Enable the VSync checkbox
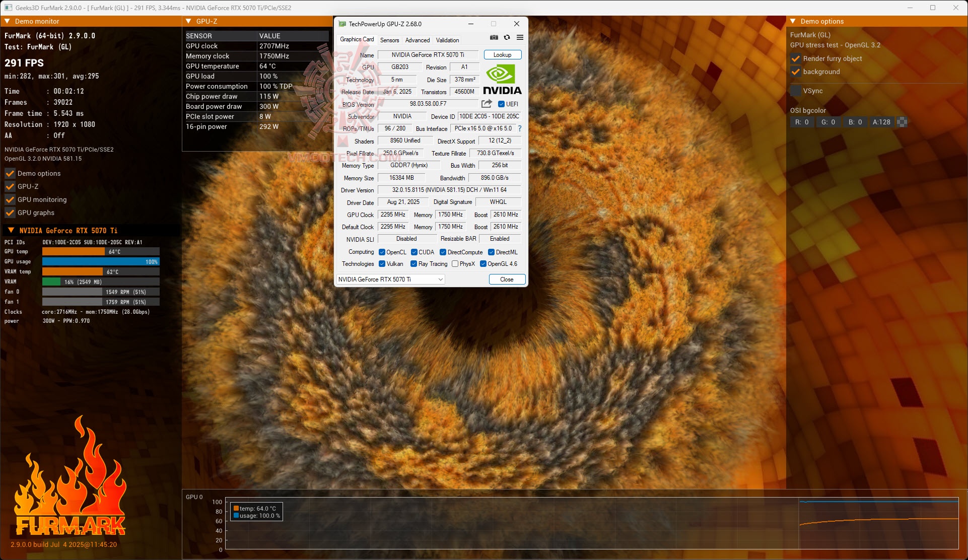 coord(796,91)
